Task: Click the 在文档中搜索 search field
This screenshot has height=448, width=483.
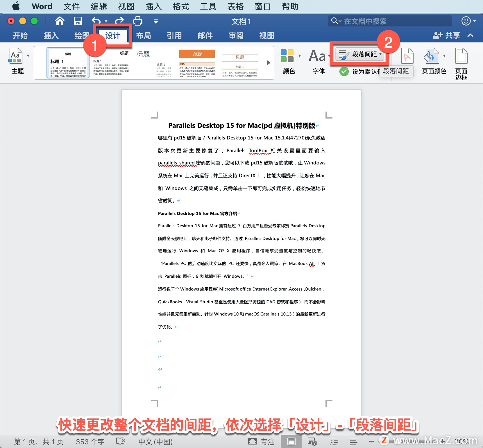Action: (389, 21)
